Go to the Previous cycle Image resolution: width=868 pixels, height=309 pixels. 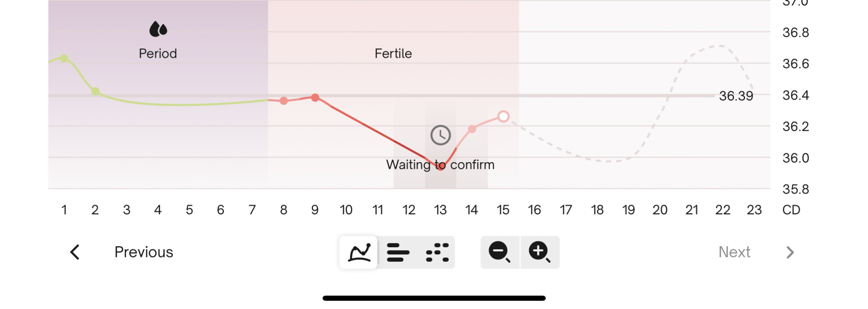[144, 252]
